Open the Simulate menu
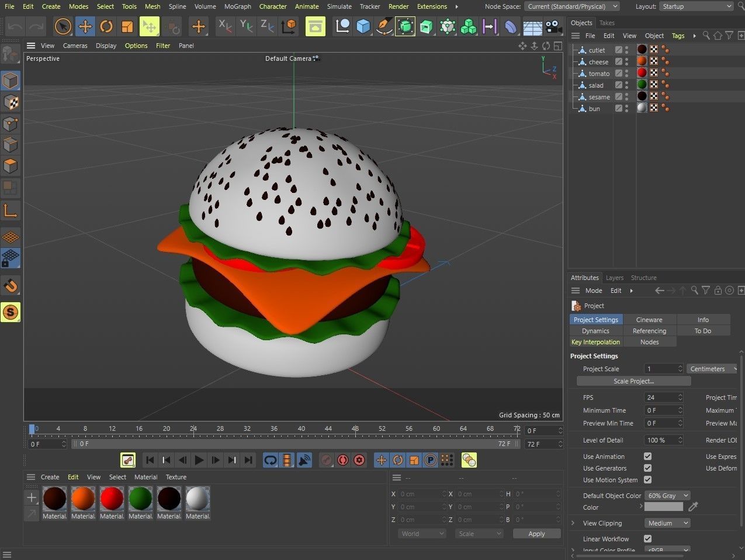 [339, 6]
